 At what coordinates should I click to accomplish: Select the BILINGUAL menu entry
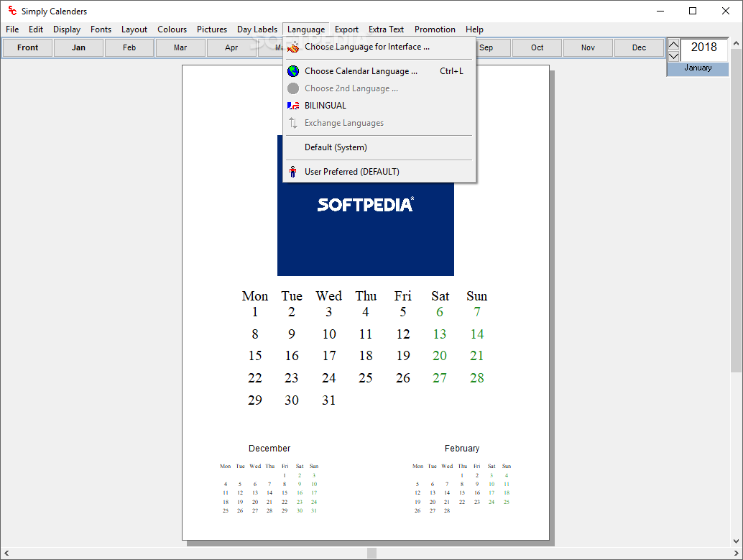pos(379,106)
